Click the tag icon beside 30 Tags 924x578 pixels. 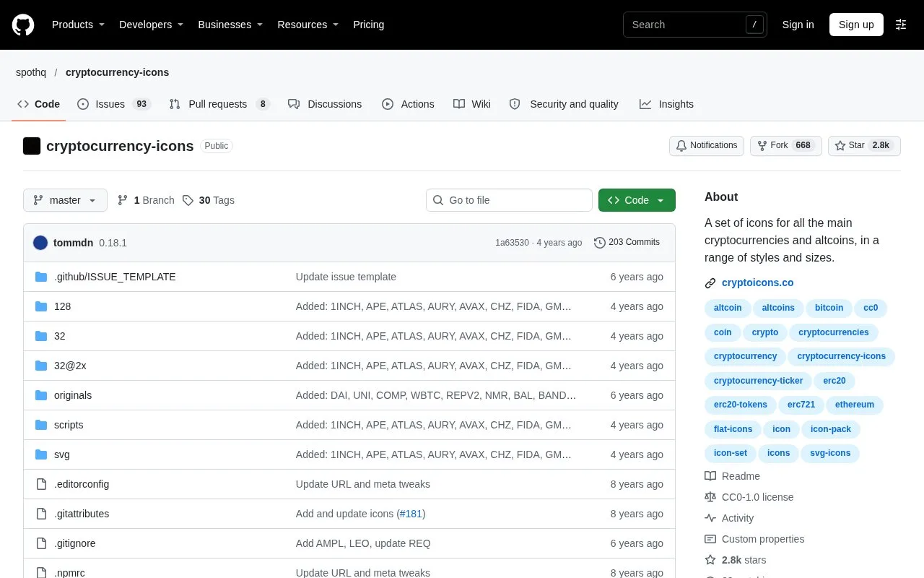tap(188, 200)
